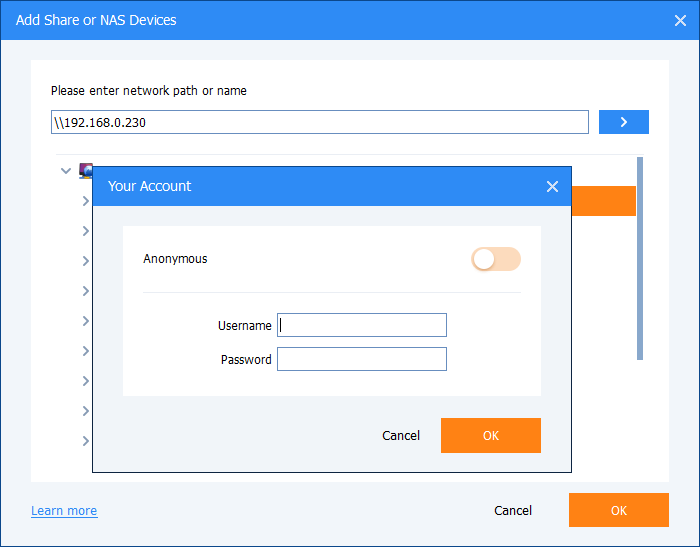Select the orange highlighted row in the tree
700x547 pixels.
(603, 201)
